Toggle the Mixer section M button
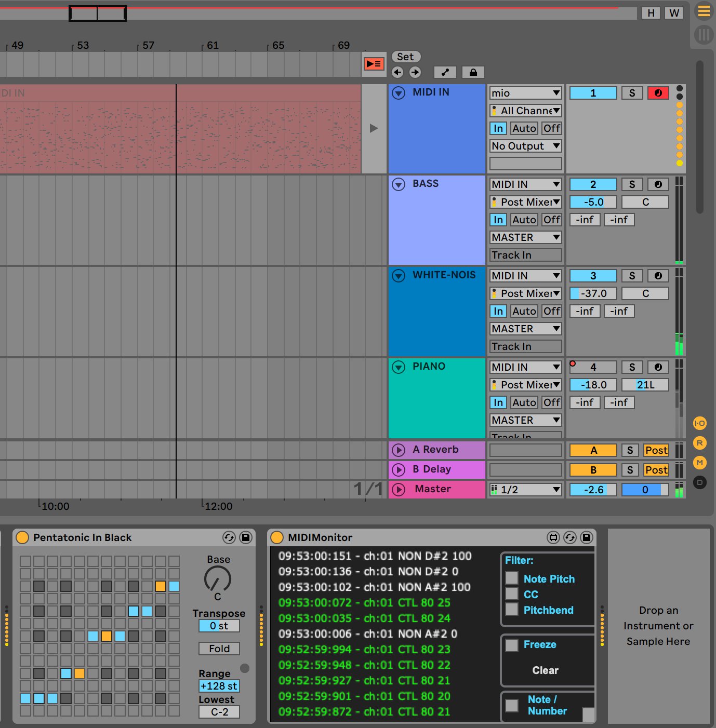Image resolution: width=716 pixels, height=728 pixels. pos(699,463)
